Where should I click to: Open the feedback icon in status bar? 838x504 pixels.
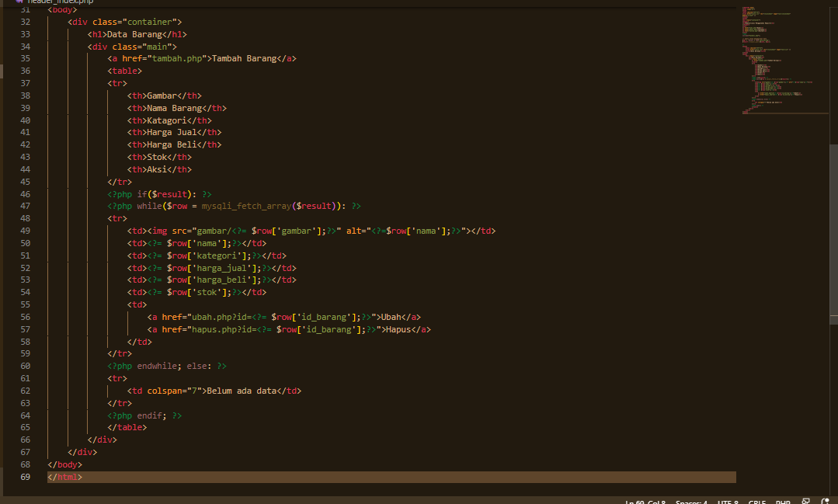[806, 502]
